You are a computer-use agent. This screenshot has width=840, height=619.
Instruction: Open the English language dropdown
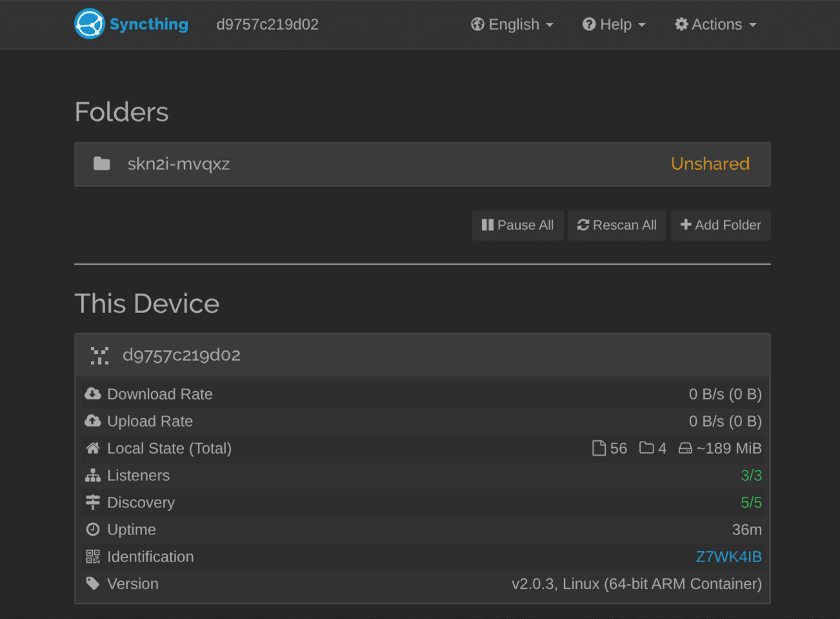click(512, 25)
